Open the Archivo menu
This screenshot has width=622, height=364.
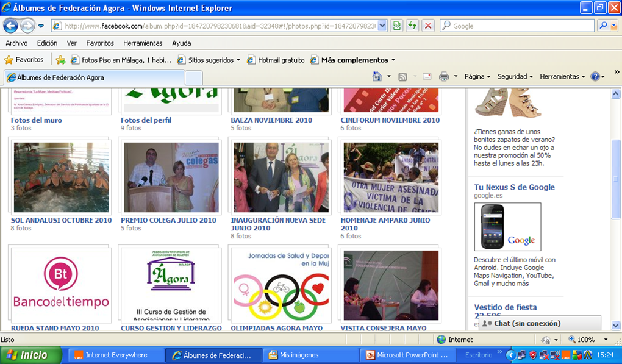click(16, 43)
